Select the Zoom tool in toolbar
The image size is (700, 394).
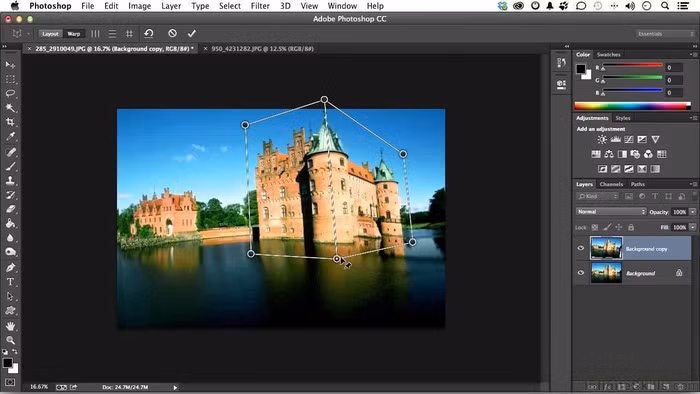tap(10, 340)
